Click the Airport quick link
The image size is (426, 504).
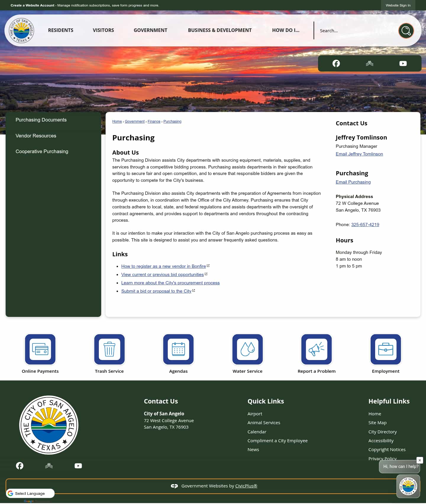point(255,414)
